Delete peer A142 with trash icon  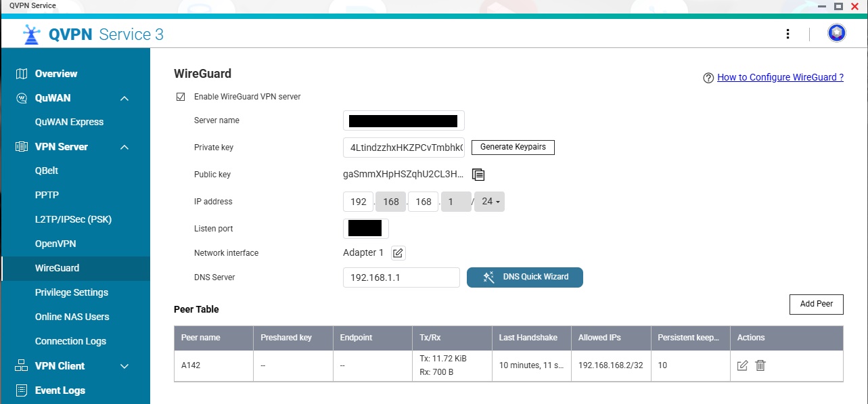(760, 365)
